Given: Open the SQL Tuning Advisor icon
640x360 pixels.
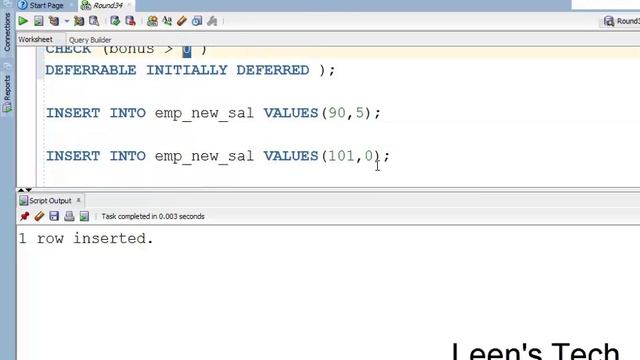Looking at the screenshot, I should point(94,21).
